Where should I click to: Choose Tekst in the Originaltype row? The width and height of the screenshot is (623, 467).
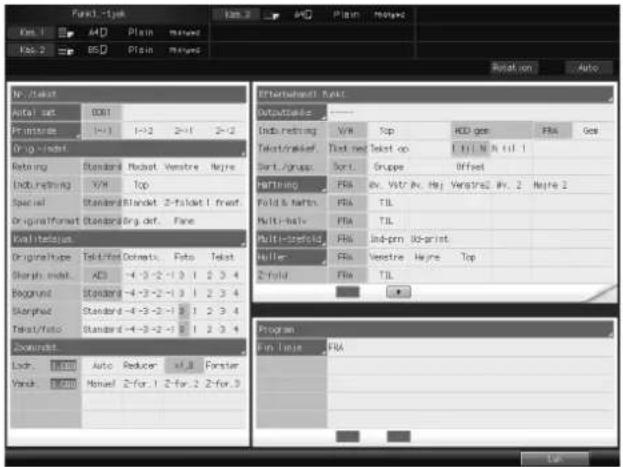tap(222, 257)
